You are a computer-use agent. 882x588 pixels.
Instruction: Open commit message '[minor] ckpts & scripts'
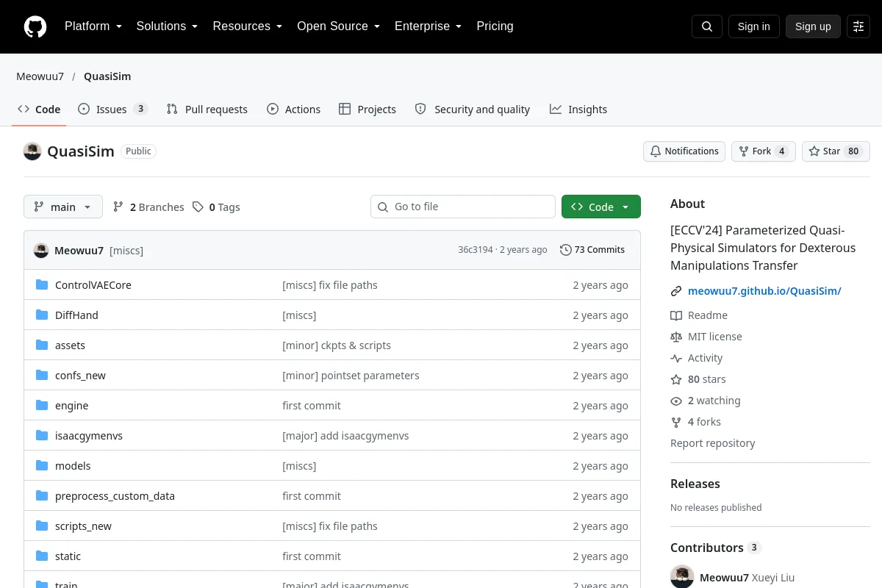pyautogui.click(x=337, y=345)
